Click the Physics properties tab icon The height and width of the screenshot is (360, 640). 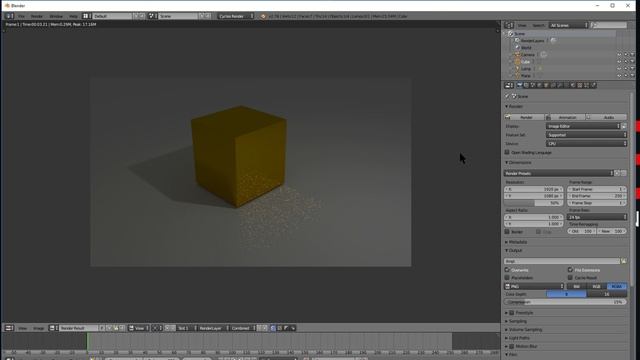[x=593, y=85]
